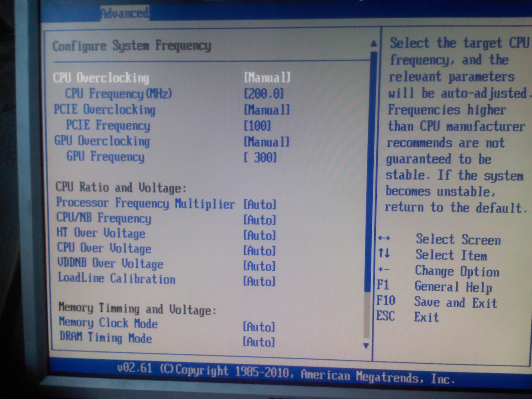This screenshot has height=399, width=532.
Task: Select PCIE Frequency 100 value
Action: 257,126
